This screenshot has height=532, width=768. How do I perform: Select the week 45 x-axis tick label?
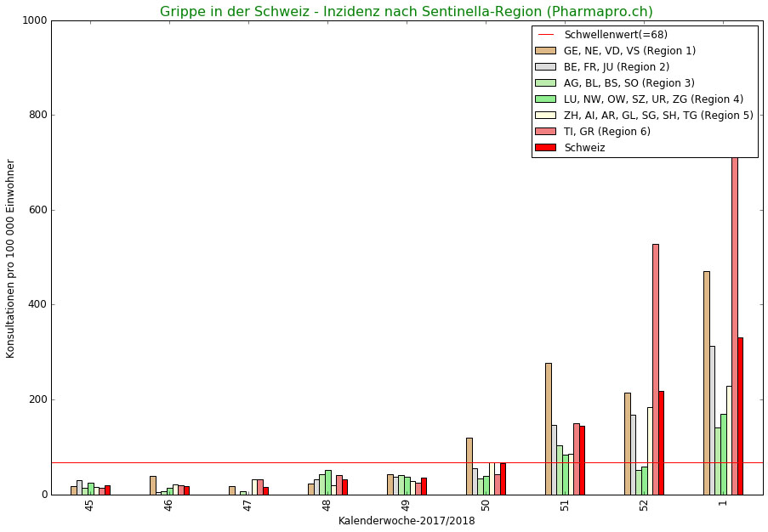click(89, 505)
